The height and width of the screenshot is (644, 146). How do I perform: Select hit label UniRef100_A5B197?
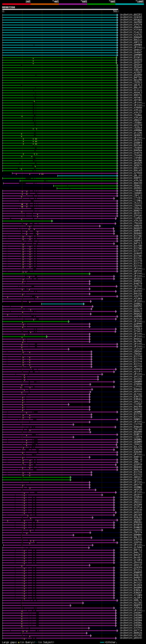[131, 120]
